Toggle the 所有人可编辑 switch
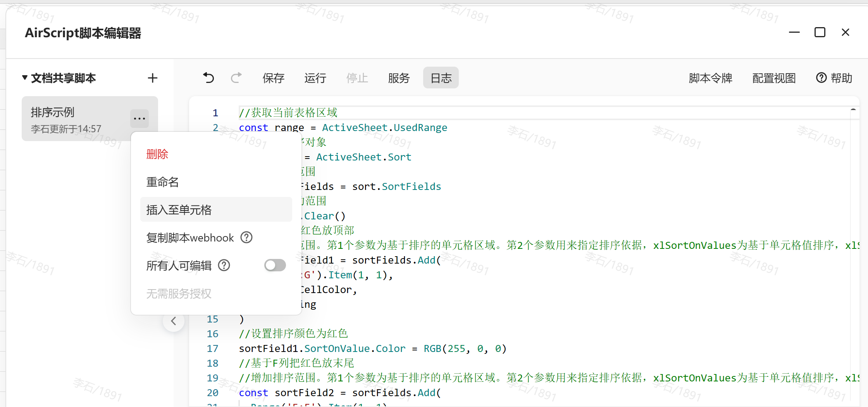Image resolution: width=868 pixels, height=407 pixels. 275,265
